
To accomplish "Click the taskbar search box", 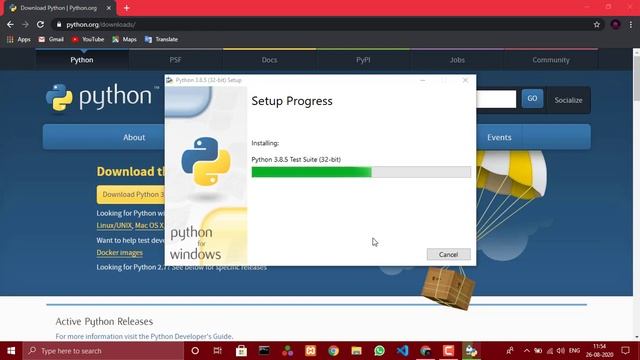I will [x=103, y=351].
